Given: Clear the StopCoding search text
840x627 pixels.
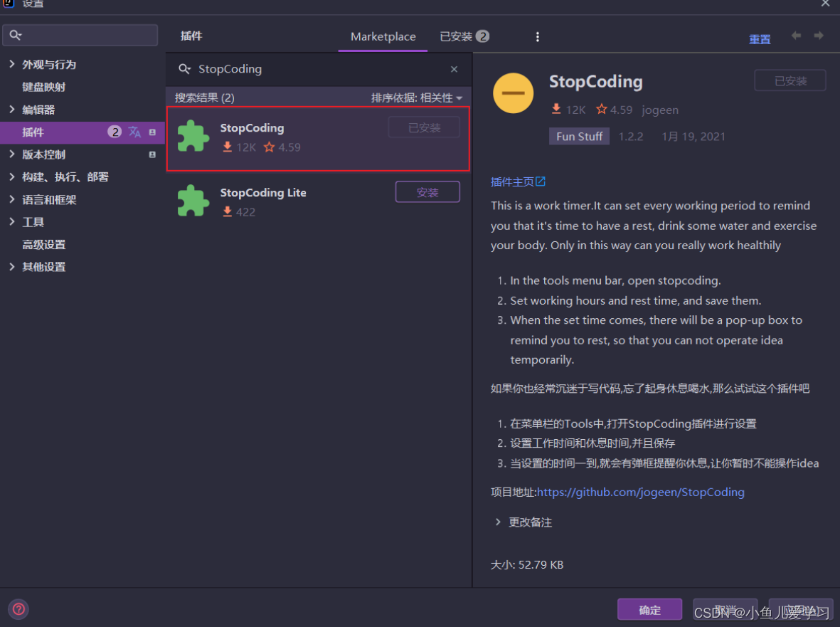Looking at the screenshot, I should tap(454, 69).
